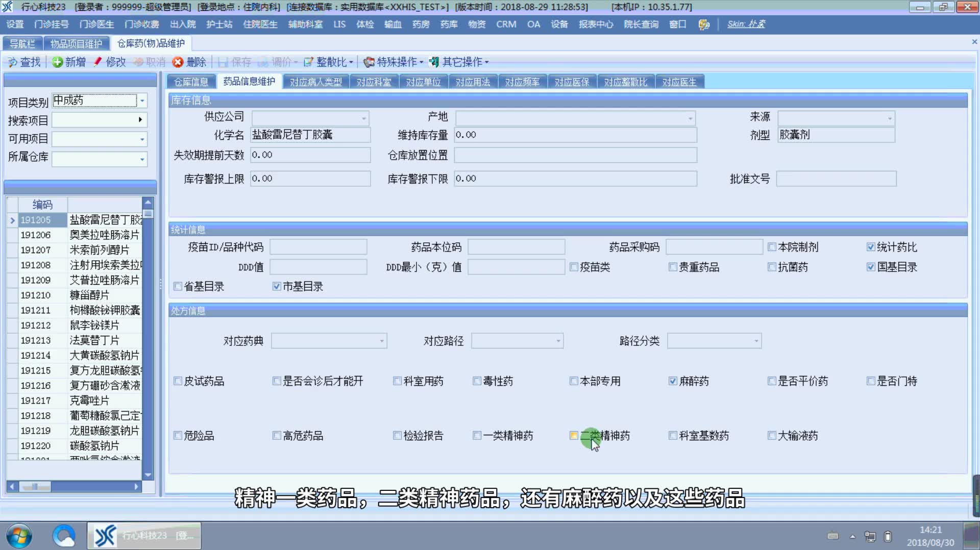Check the 皮试药品 checkbox
The image size is (980, 550).
click(x=178, y=381)
